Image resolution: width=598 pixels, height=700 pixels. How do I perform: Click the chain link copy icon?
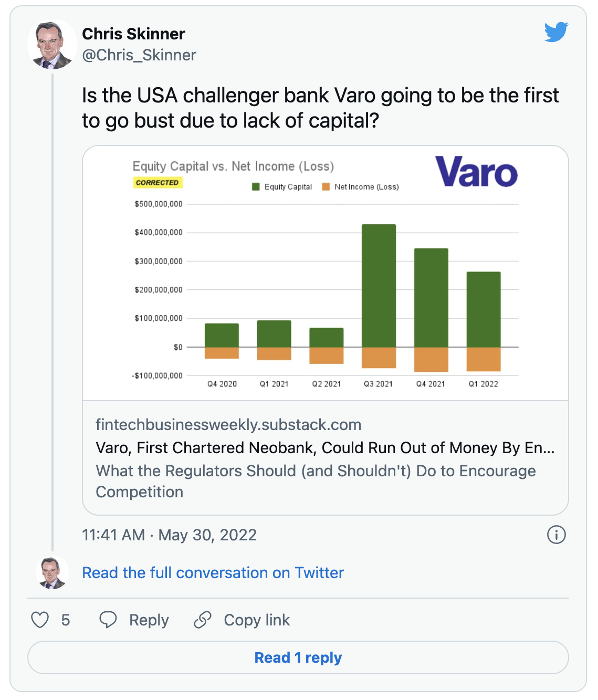(x=202, y=620)
